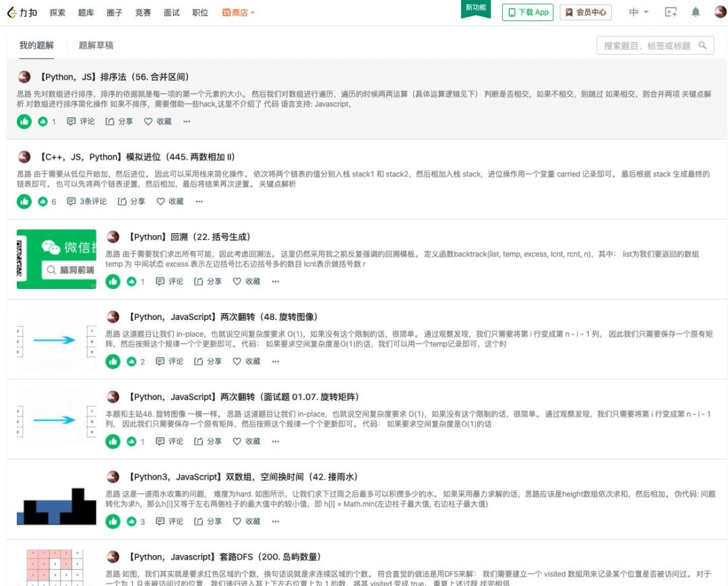
Task: Toggle like on 旋转图像 solution
Action: tap(113, 362)
